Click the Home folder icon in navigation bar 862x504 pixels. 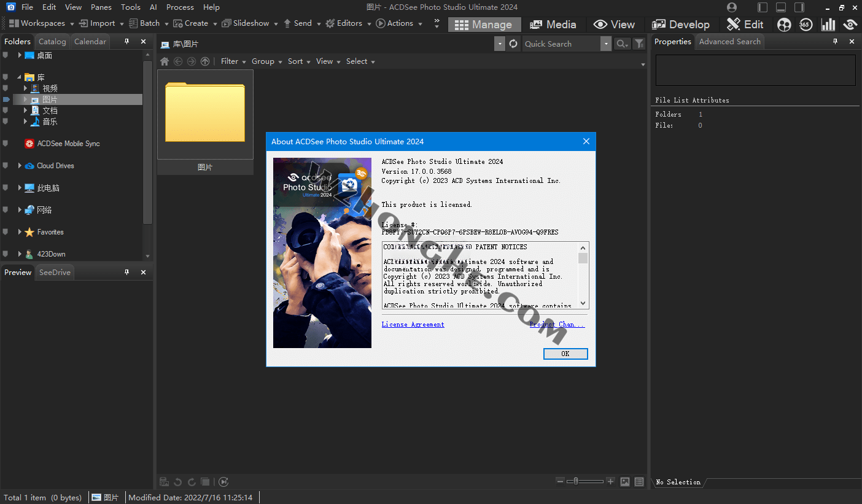(165, 61)
